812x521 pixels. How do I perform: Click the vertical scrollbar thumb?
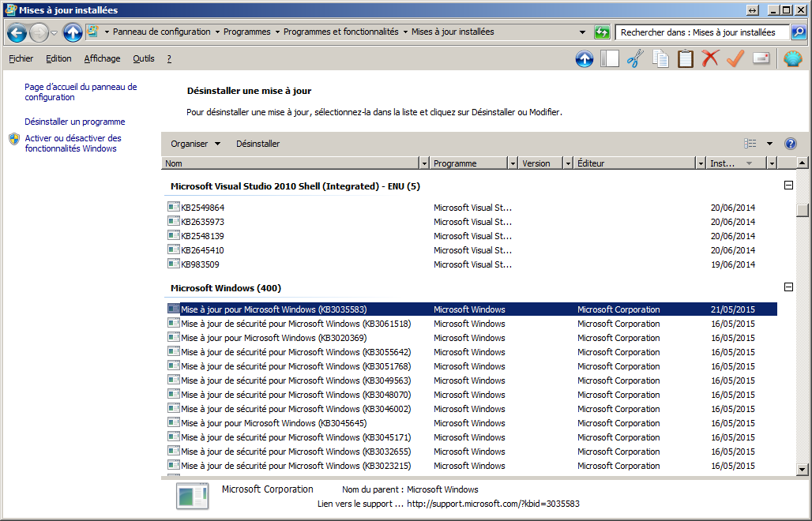[803, 210]
